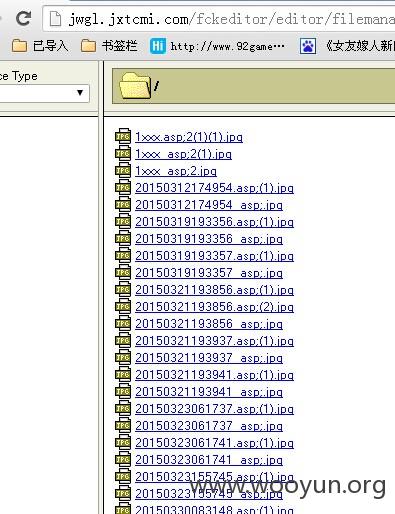The width and height of the screenshot is (395, 514).
Task: Open file 20150323061741_asp;.jpg
Action: coord(209,460)
